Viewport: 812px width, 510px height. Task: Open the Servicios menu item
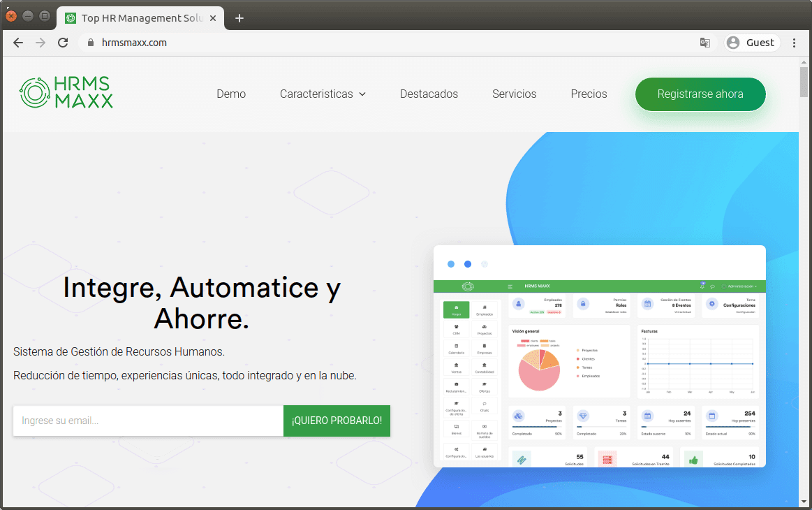(515, 94)
